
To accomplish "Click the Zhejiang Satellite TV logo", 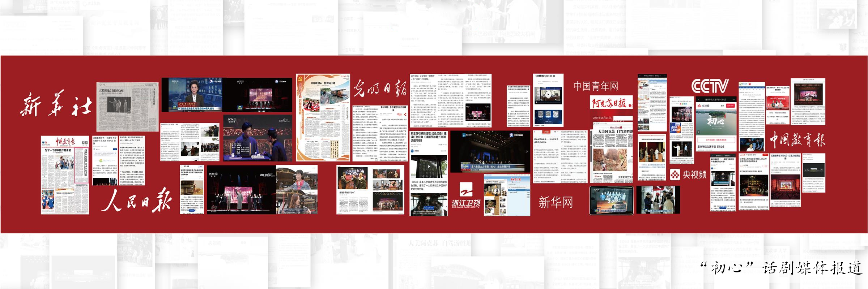I will pyautogui.click(x=466, y=195).
